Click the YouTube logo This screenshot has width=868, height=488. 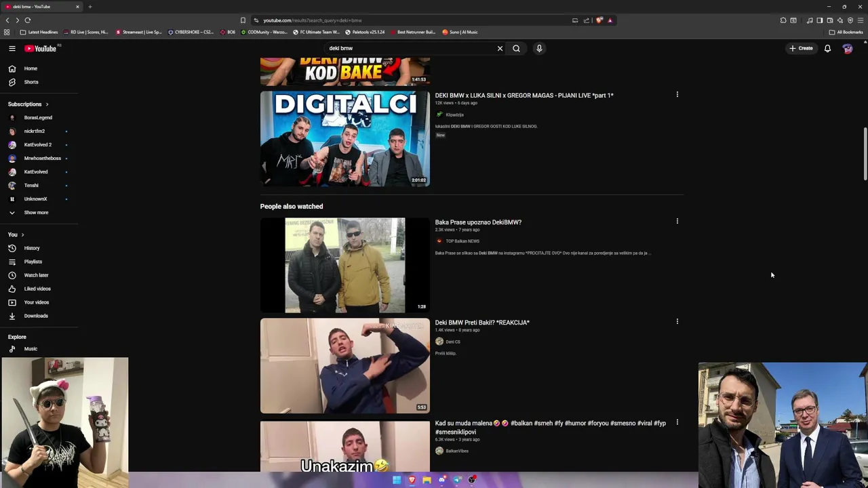click(41, 48)
